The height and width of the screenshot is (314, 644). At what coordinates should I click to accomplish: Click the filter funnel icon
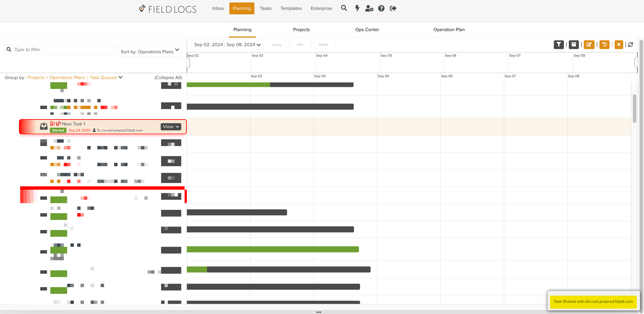pyautogui.click(x=558, y=45)
